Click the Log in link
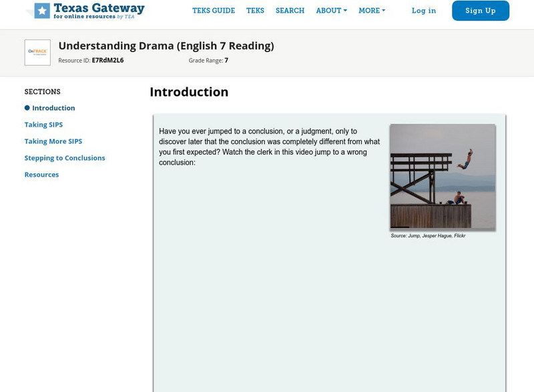The height and width of the screenshot is (392, 534). 424,11
